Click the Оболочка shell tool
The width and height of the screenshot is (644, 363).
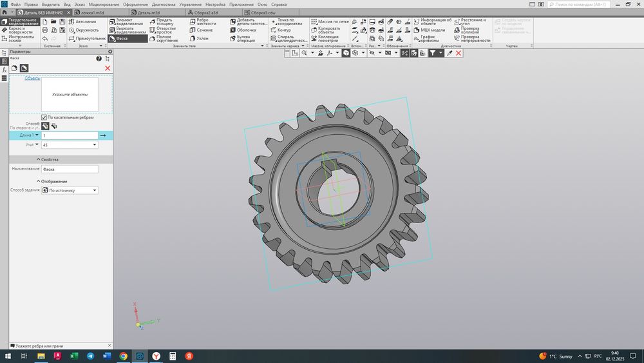[243, 30]
